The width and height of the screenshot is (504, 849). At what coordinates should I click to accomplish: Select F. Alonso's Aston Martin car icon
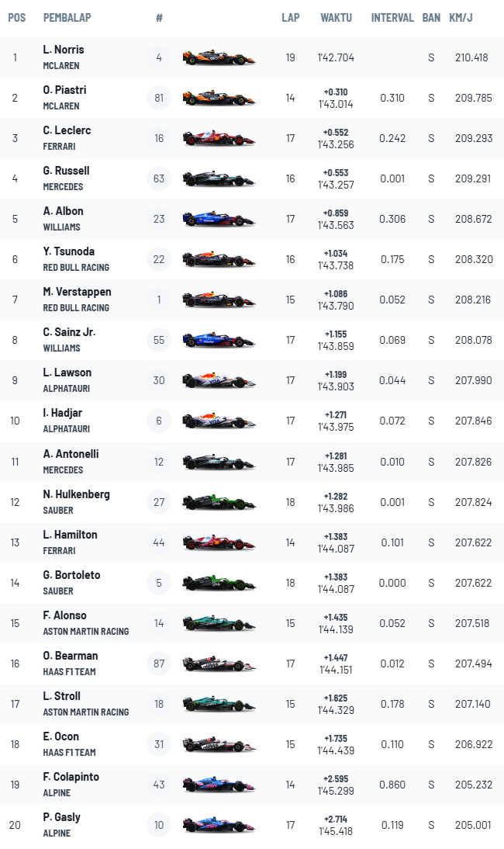click(x=219, y=623)
